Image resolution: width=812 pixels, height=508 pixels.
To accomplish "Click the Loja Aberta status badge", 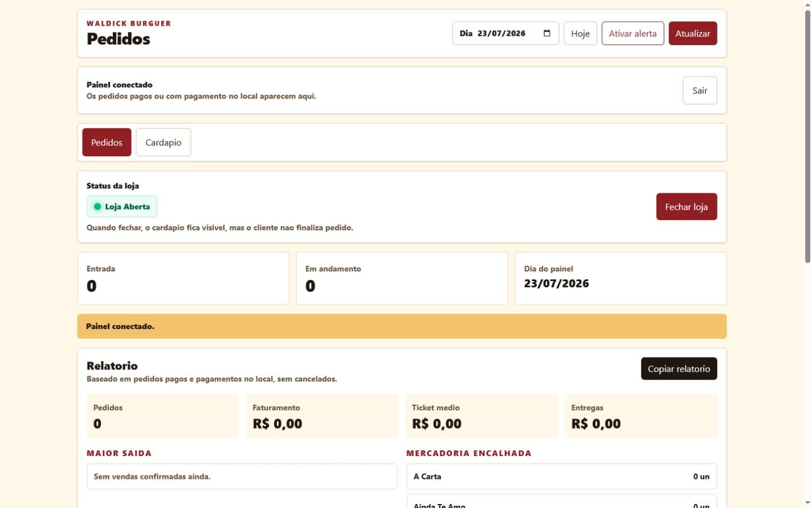I will pyautogui.click(x=122, y=206).
